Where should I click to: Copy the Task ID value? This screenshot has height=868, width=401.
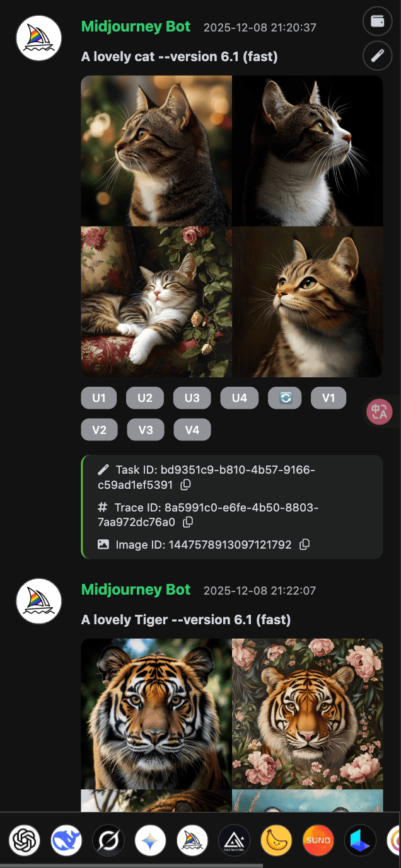(186, 485)
